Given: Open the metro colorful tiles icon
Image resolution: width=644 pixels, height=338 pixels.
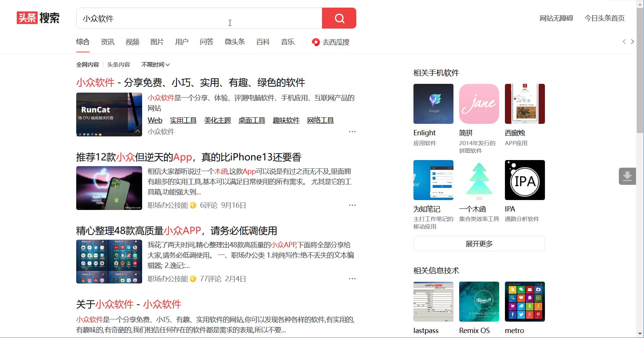Looking at the screenshot, I should point(525,301).
